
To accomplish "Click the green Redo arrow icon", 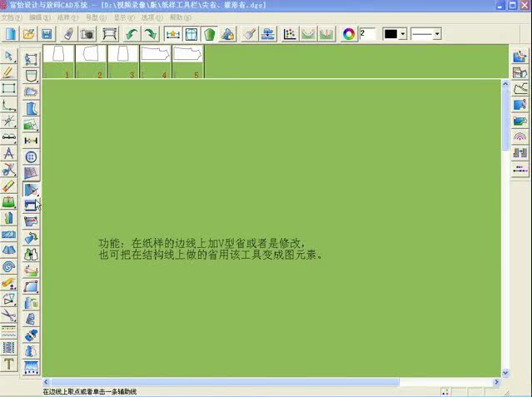I will tap(150, 34).
